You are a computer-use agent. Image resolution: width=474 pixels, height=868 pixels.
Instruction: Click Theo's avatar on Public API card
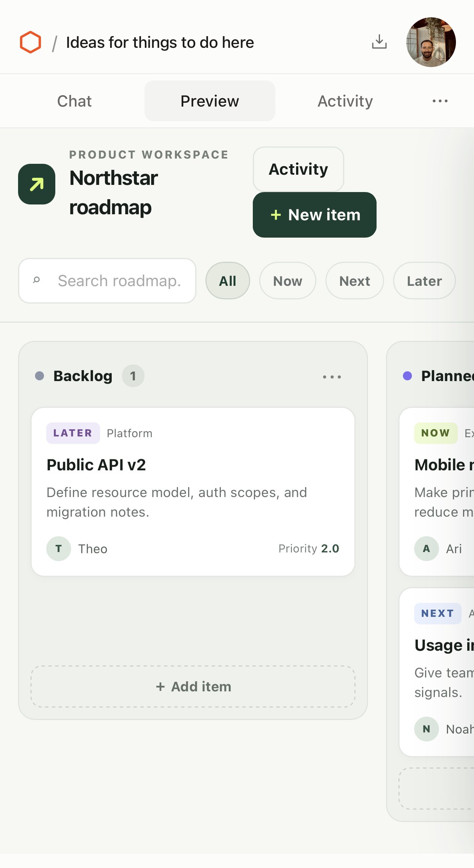point(59,549)
